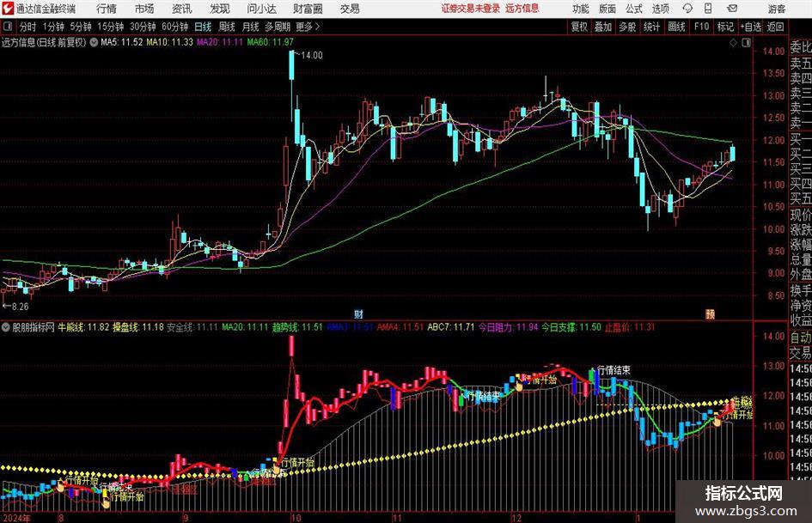This screenshot has width=812, height=523.
Task: Open the 财富圈 menu
Action: (308, 9)
